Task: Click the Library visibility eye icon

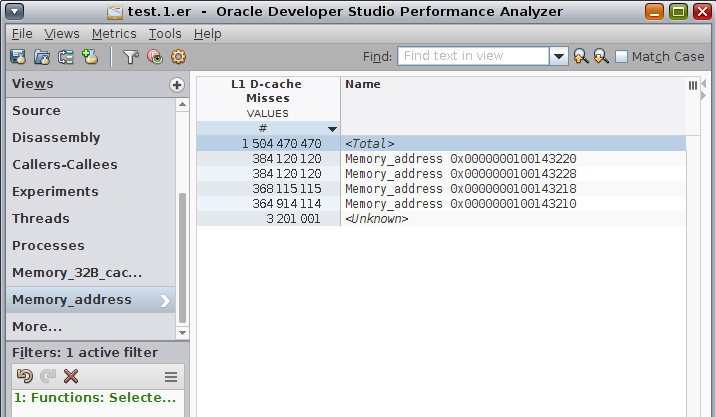Action: (x=155, y=57)
